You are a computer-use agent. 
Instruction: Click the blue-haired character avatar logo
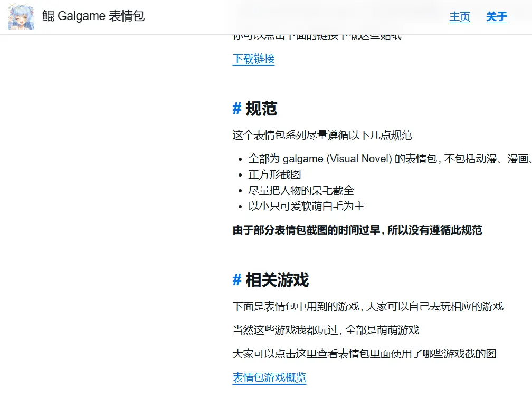(21, 16)
